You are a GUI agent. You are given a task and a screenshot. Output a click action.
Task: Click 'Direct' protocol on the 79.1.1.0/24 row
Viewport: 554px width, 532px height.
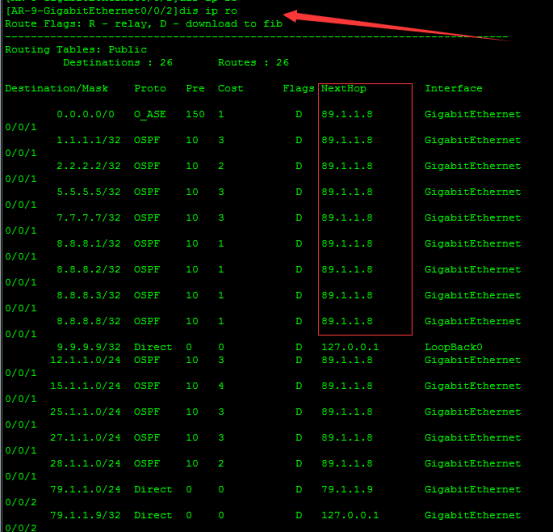(153, 489)
